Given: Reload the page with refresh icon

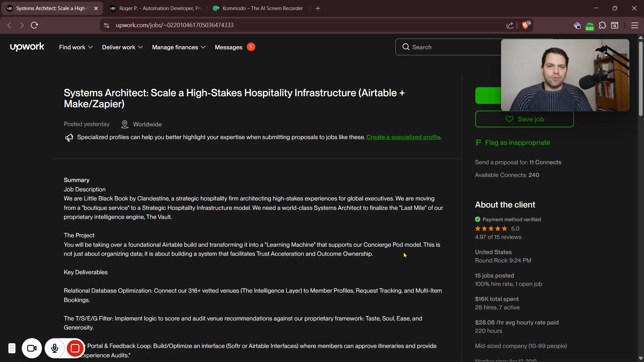Looking at the screenshot, I should (34, 25).
